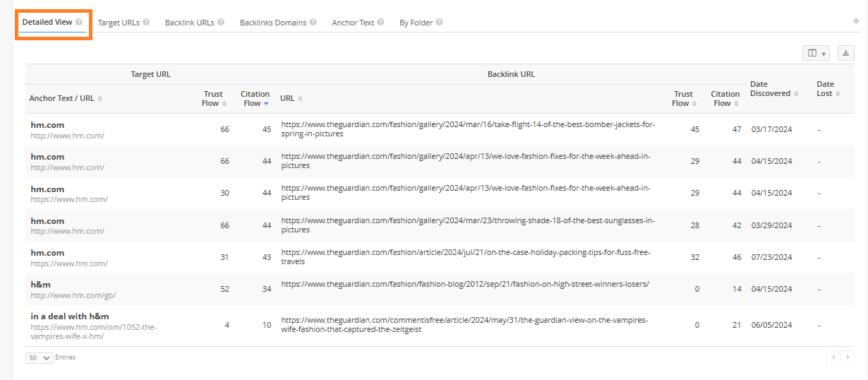Click the help icon next to Target URLs
The height and width of the screenshot is (380, 868).
point(146,22)
